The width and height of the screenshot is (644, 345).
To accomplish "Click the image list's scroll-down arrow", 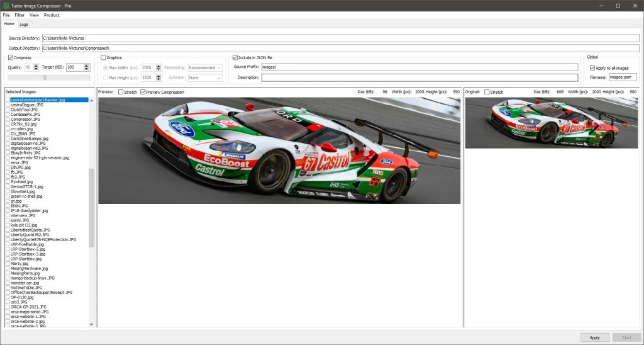I will pos(92,324).
